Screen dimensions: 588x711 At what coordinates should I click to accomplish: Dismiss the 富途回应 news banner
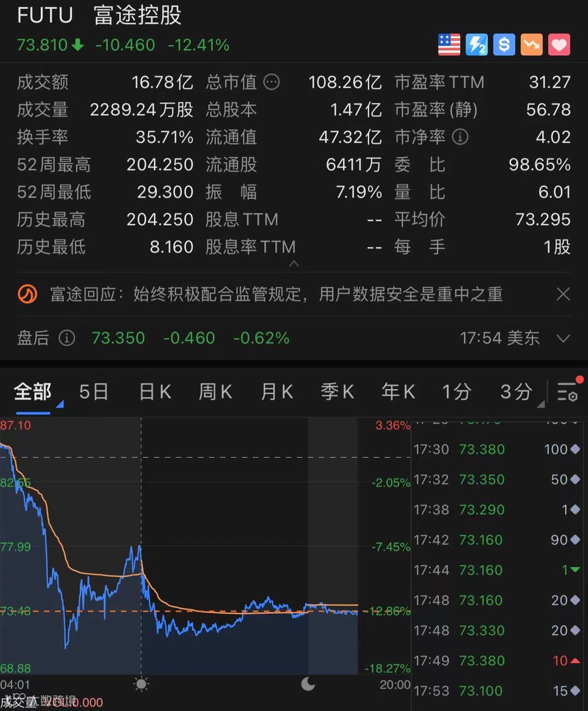[x=563, y=295]
